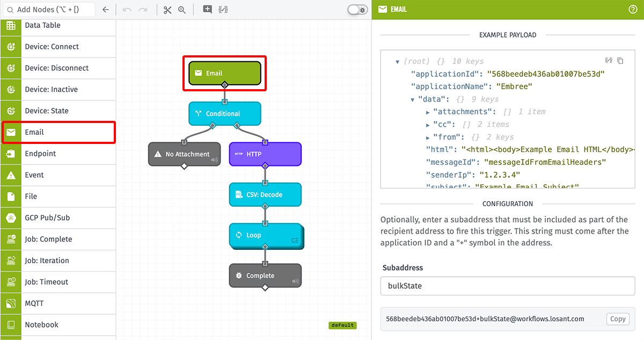Click the undo arrow icon
Viewport: 644px width, 340px height.
coord(127,10)
